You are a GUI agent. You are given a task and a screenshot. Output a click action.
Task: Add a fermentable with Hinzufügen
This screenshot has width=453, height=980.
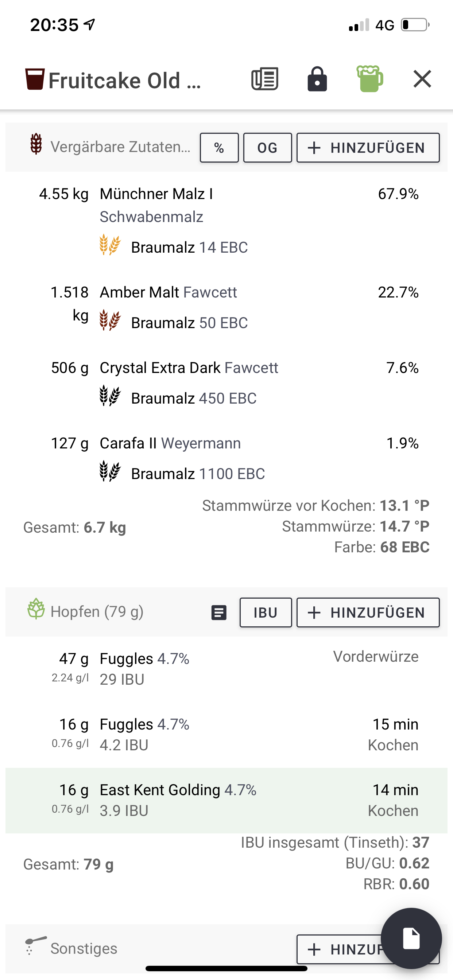(368, 148)
